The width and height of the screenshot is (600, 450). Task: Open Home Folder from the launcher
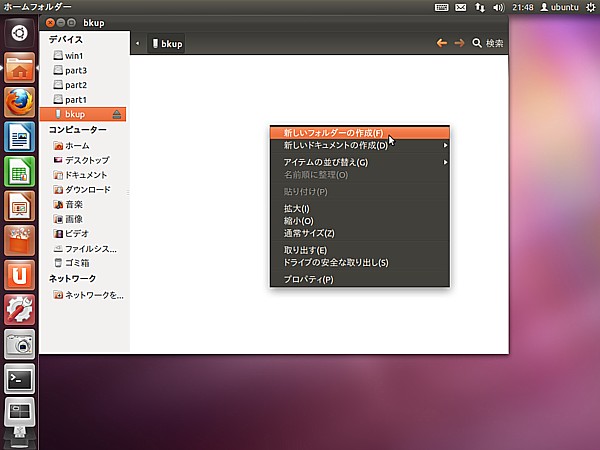pyautogui.click(x=20, y=68)
